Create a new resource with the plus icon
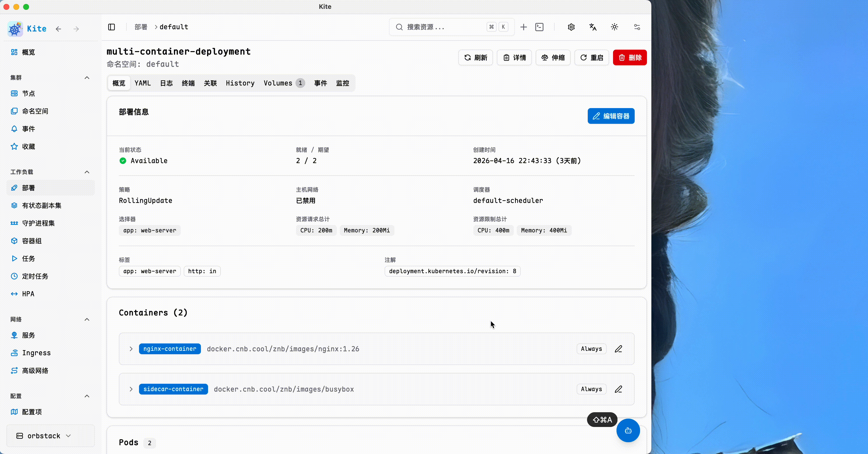 point(523,27)
